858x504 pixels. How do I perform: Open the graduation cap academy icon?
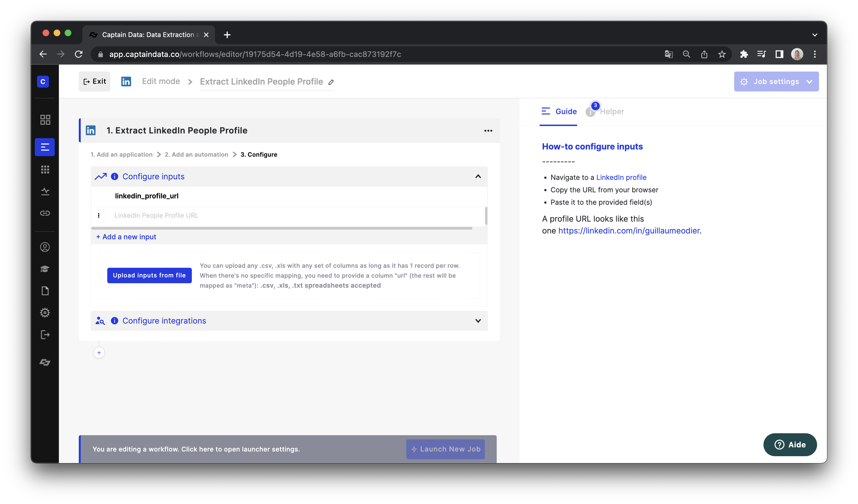(x=45, y=269)
